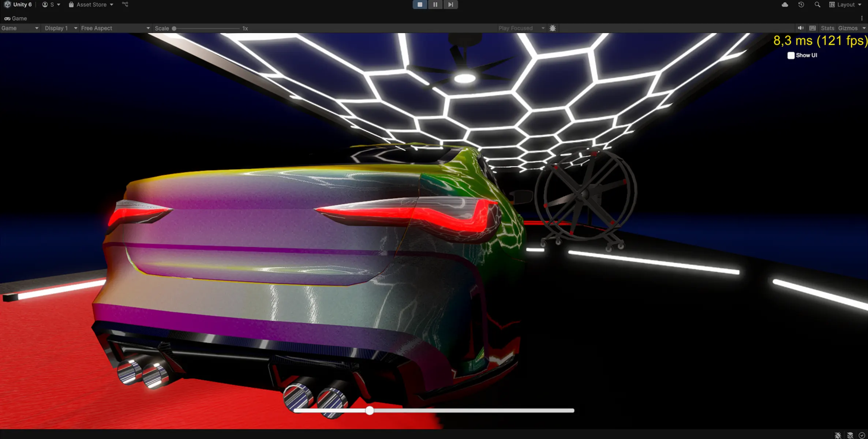This screenshot has width=868, height=439.
Task: Click the white slider handle under car
Action: click(x=370, y=410)
